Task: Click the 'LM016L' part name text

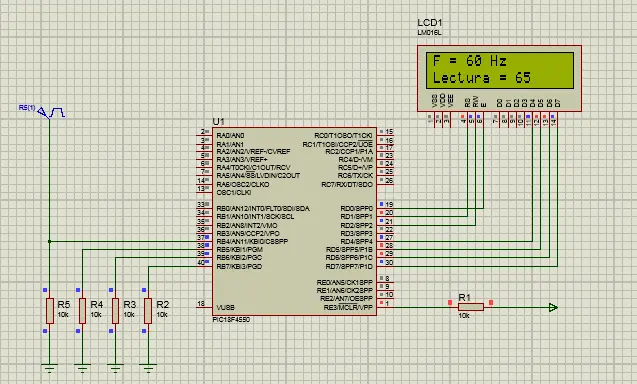Action: pyautogui.click(x=429, y=33)
